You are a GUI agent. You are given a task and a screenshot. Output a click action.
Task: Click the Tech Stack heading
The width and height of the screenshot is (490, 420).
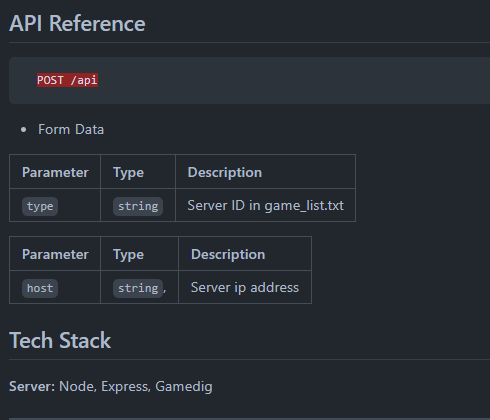pyautogui.click(x=60, y=341)
